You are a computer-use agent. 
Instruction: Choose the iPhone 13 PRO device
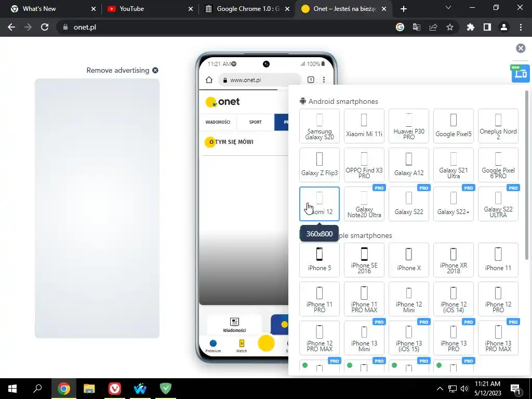pos(453,338)
